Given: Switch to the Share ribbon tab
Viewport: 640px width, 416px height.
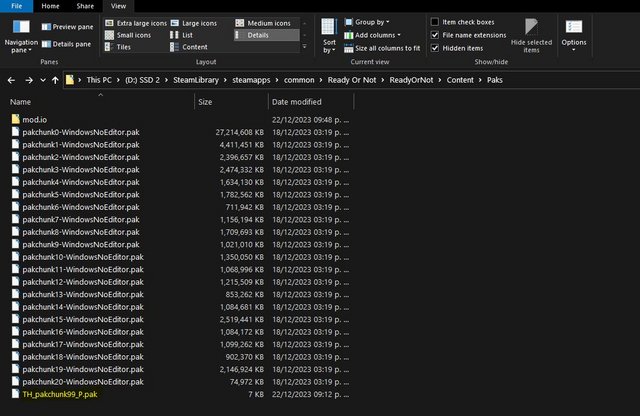Looking at the screenshot, I should click(85, 6).
